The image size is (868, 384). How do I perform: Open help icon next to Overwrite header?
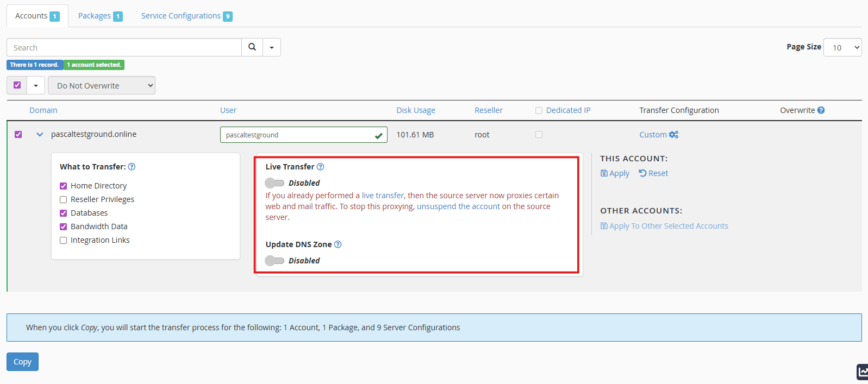click(x=821, y=110)
